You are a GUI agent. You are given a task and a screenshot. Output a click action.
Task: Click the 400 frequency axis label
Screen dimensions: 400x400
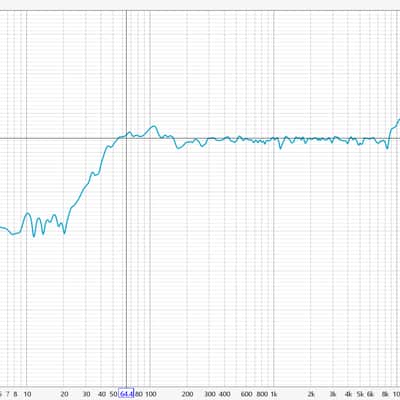click(225, 394)
